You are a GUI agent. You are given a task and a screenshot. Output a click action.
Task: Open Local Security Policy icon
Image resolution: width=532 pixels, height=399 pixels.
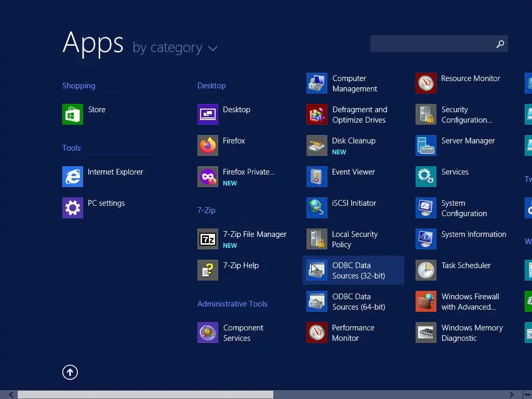(x=317, y=239)
